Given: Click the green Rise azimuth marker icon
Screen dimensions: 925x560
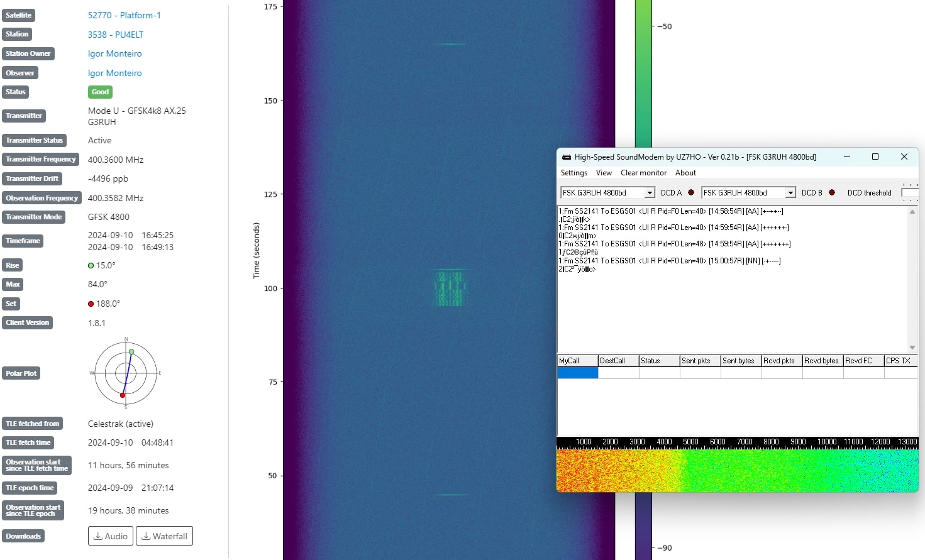Looking at the screenshot, I should pyautogui.click(x=91, y=265).
